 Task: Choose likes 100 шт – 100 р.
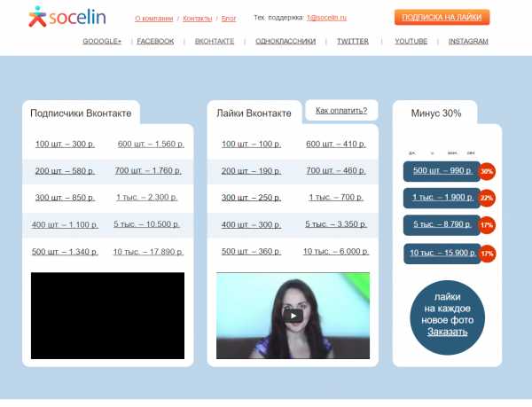tap(251, 145)
